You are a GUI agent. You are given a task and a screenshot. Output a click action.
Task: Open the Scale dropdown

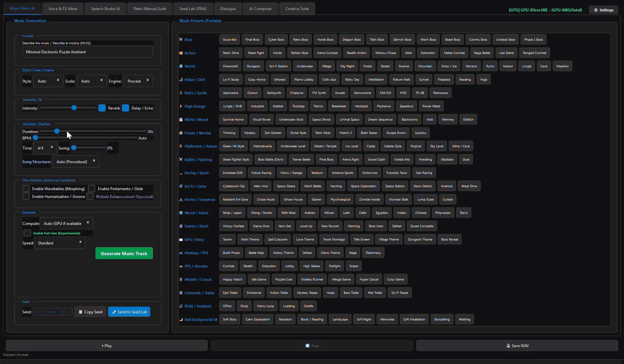point(92,81)
